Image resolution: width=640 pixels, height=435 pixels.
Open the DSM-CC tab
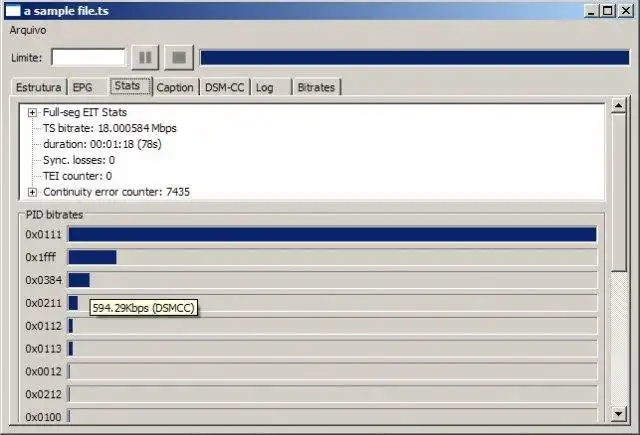[x=224, y=87]
